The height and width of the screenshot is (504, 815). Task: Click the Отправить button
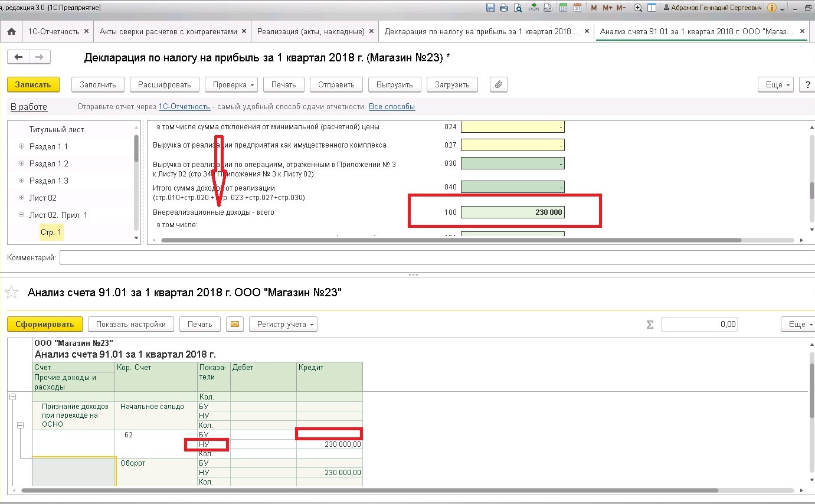(336, 84)
